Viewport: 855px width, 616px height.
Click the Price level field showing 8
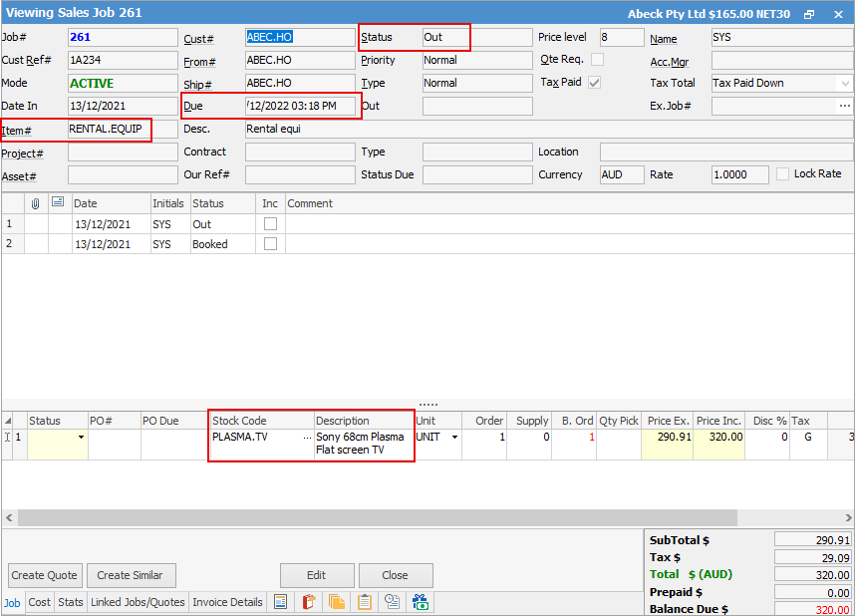coord(622,37)
